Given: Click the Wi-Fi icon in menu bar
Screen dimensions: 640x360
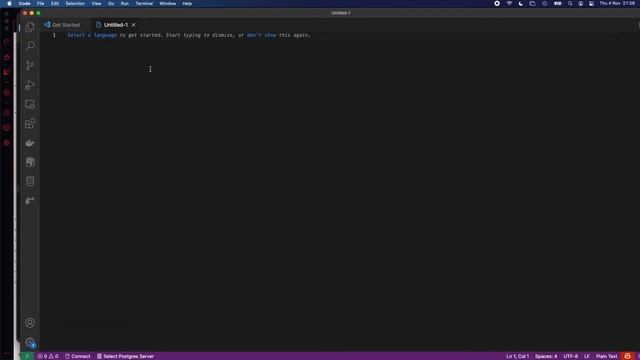Looking at the screenshot, I should click(509, 3).
